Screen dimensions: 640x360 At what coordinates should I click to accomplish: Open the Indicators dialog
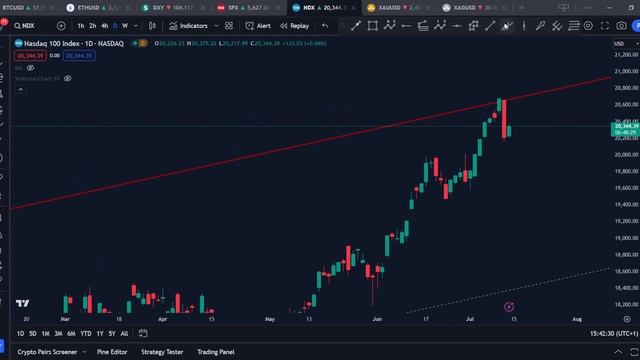pyautogui.click(x=188, y=26)
